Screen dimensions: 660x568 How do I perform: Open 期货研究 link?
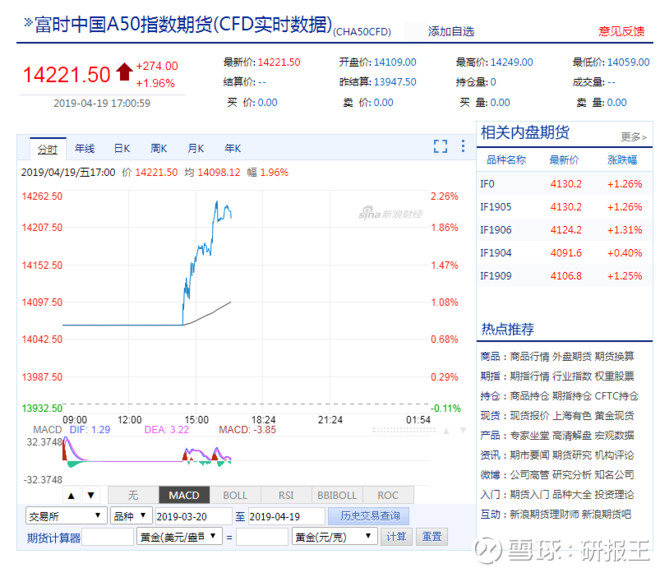tap(572, 455)
